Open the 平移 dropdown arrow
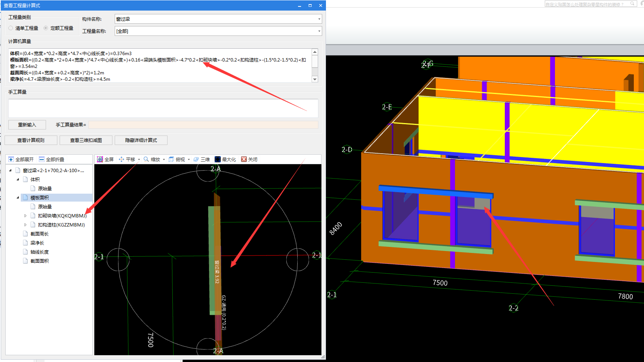Viewport: 644px width, 362px height. pyautogui.click(x=139, y=160)
